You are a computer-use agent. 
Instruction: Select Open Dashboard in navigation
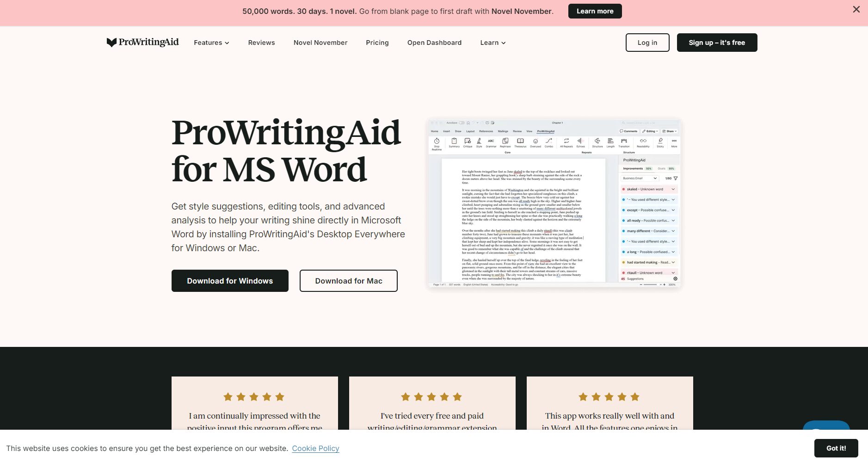(434, 43)
